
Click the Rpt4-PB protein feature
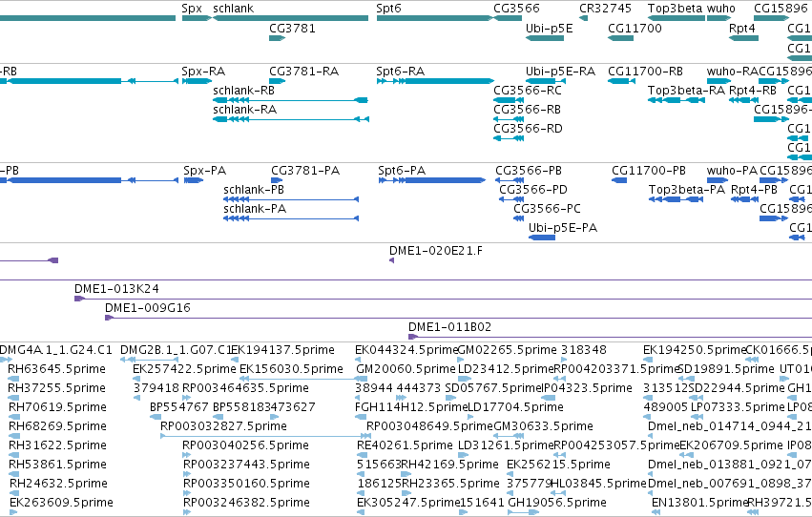(744, 199)
